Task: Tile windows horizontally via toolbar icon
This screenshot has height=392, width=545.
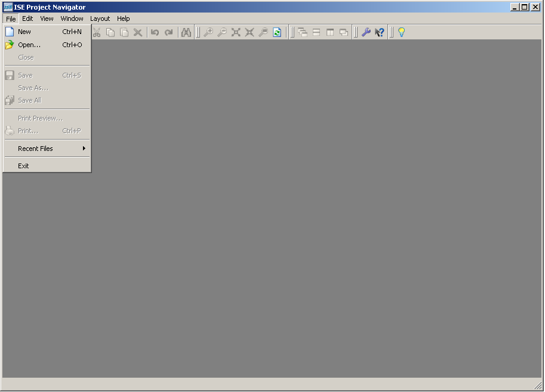Action: 316,32
